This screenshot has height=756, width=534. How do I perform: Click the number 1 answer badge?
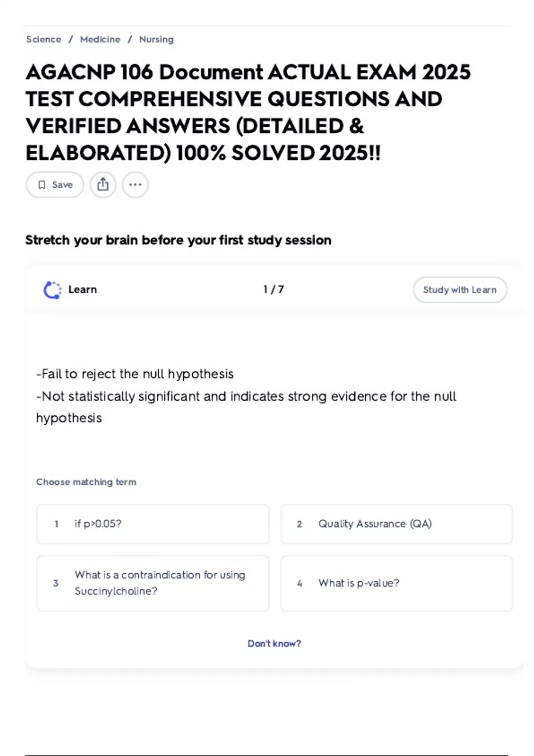57,524
